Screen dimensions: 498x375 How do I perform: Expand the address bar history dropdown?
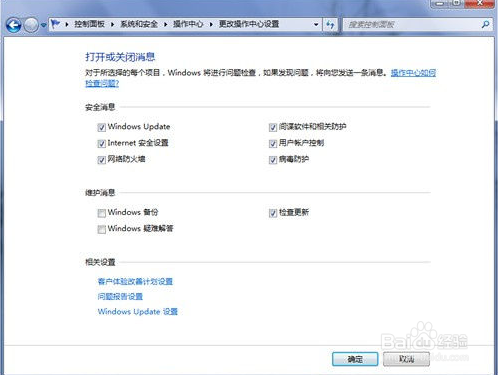(x=316, y=24)
